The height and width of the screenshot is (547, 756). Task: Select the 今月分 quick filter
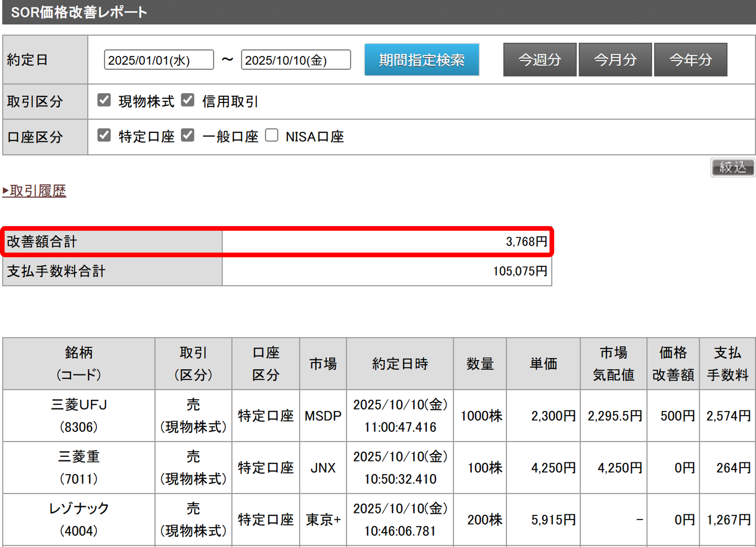click(615, 60)
